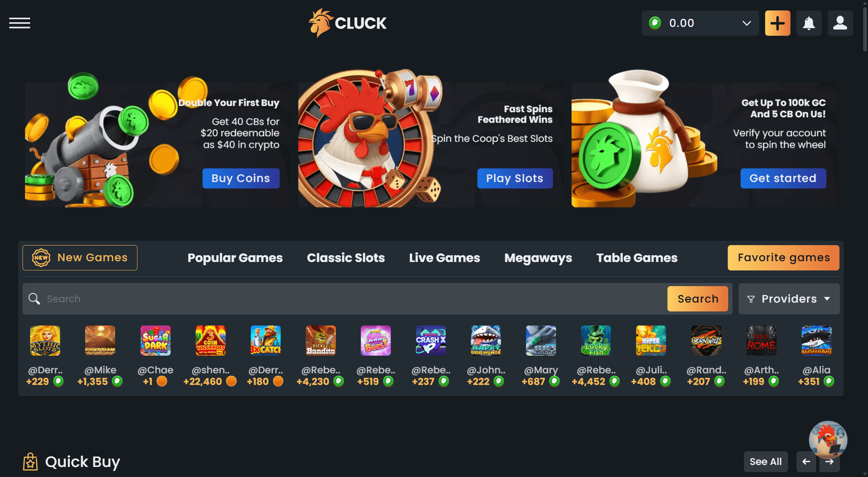Expand the Providers filter dropdown
868x477 pixels.
tap(789, 299)
